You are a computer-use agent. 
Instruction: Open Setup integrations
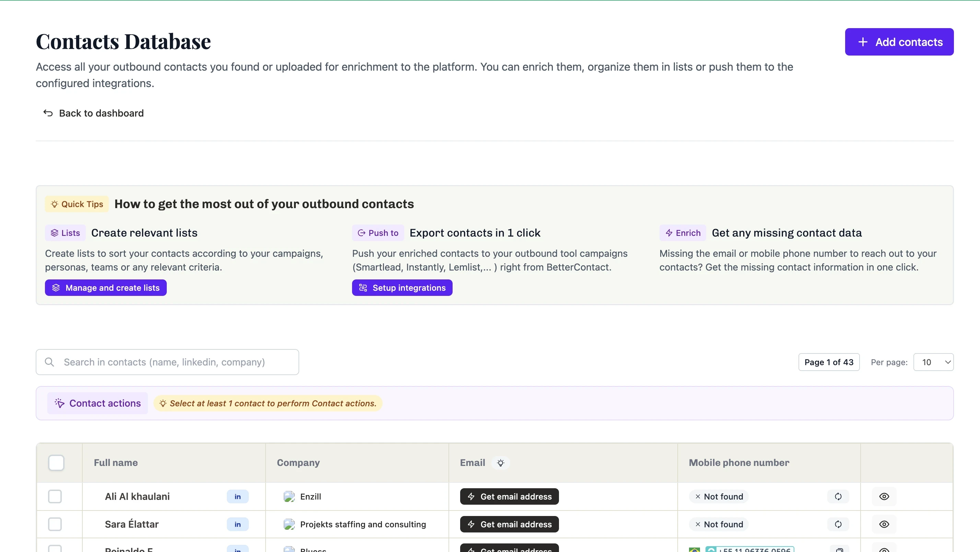click(402, 288)
